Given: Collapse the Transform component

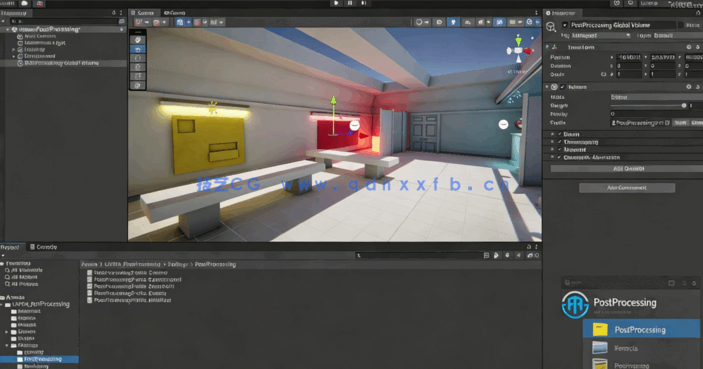Looking at the screenshot, I should click(x=547, y=47).
